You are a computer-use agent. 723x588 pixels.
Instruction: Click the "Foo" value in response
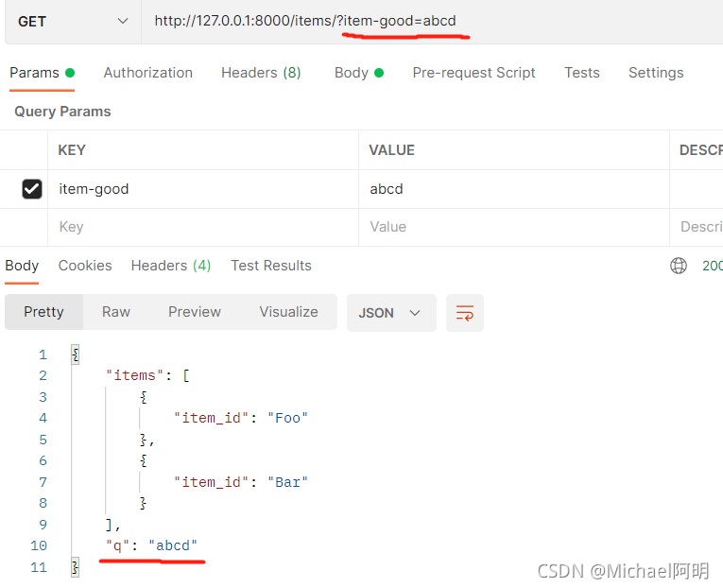click(287, 418)
